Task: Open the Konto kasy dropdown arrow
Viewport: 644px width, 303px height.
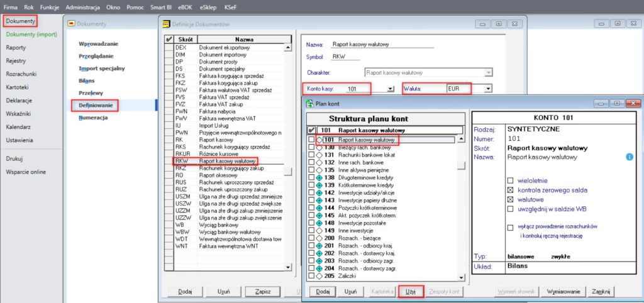Action: (x=391, y=90)
